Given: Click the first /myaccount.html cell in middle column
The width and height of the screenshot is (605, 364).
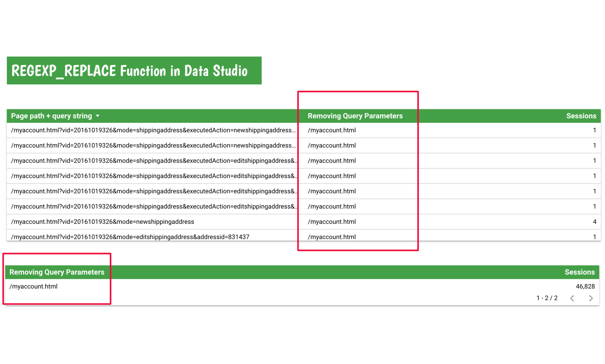Looking at the screenshot, I should [x=332, y=130].
